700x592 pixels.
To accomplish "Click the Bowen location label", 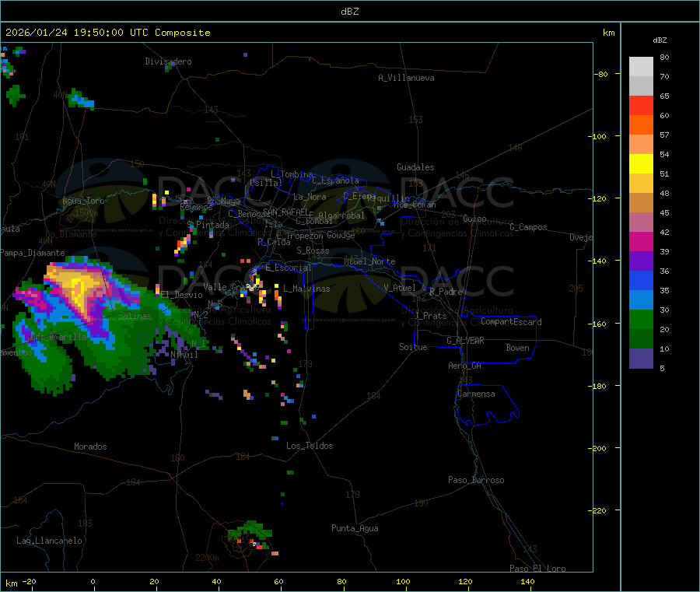I will (x=517, y=348).
